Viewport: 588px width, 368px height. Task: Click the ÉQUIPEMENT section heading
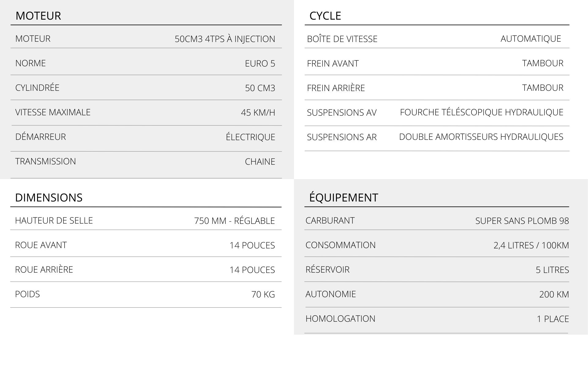tap(343, 197)
